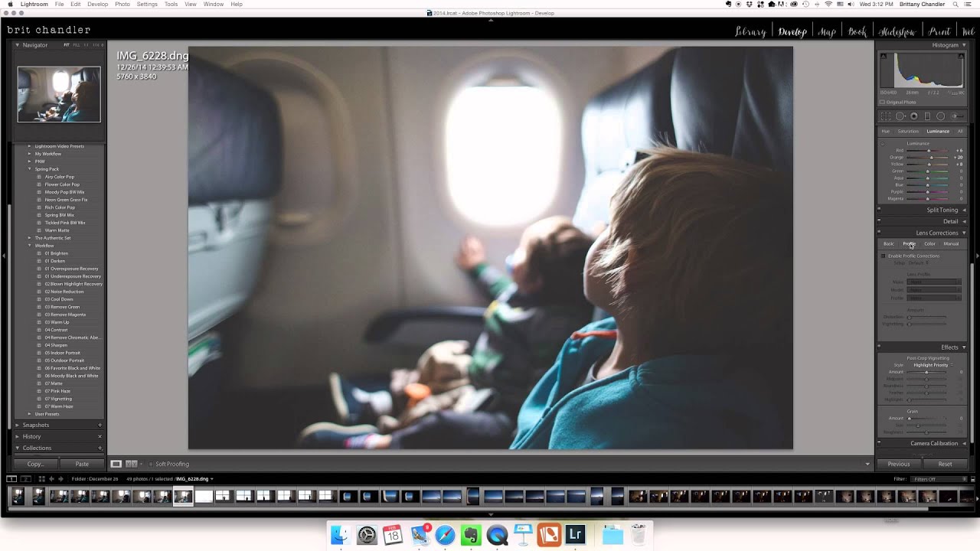Switch to Before/After Y|Y view
Screen dimensions: 980x551
[131, 464]
